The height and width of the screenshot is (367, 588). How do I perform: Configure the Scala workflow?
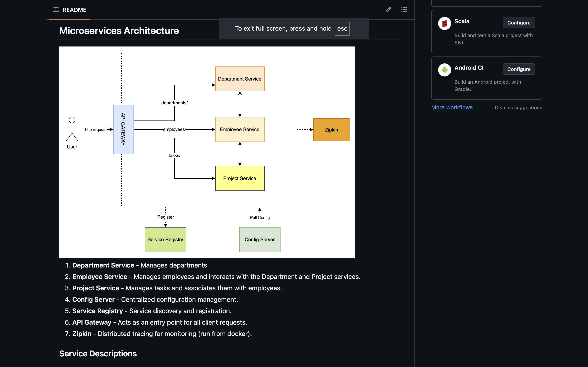pos(519,23)
